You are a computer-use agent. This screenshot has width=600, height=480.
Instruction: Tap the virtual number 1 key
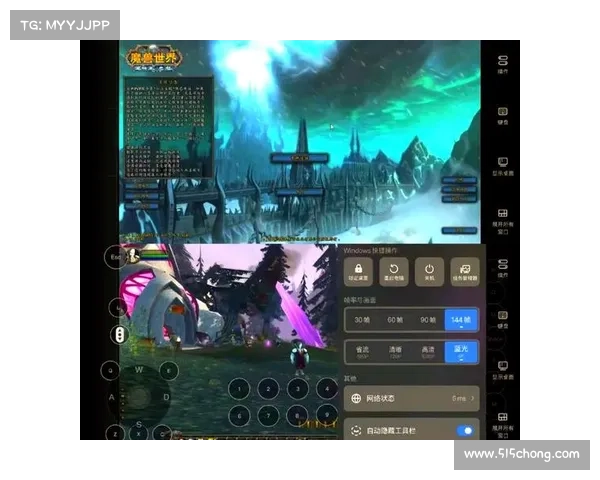[x=238, y=389]
